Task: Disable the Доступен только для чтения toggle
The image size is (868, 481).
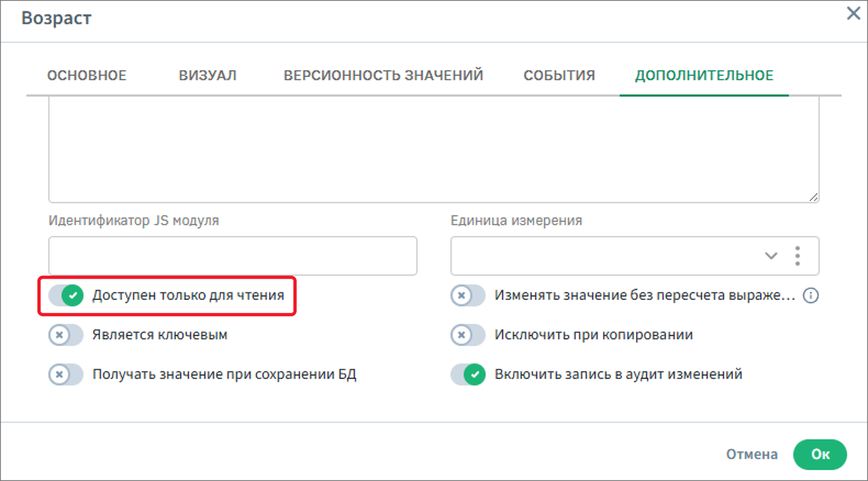Action: point(66,295)
